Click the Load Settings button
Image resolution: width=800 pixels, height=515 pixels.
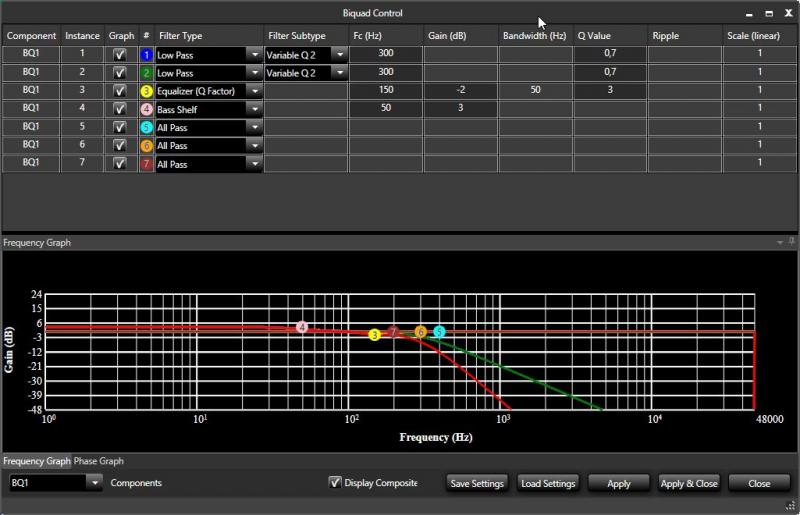coord(548,483)
